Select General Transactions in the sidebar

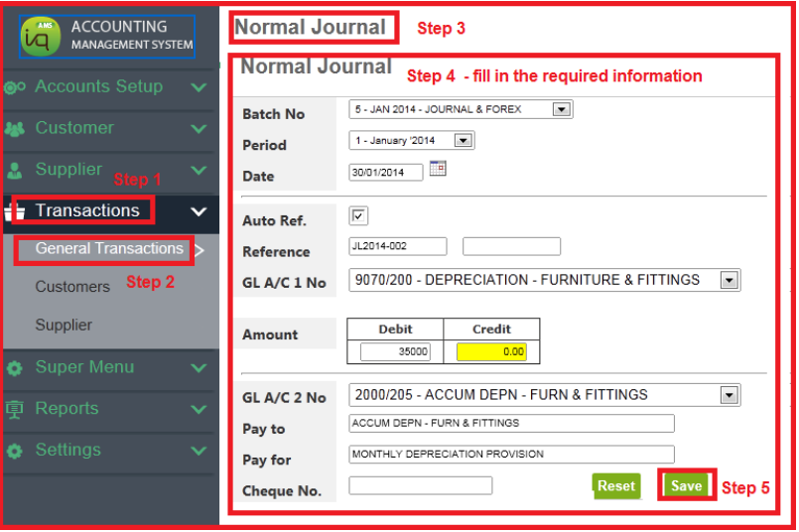click(x=109, y=249)
